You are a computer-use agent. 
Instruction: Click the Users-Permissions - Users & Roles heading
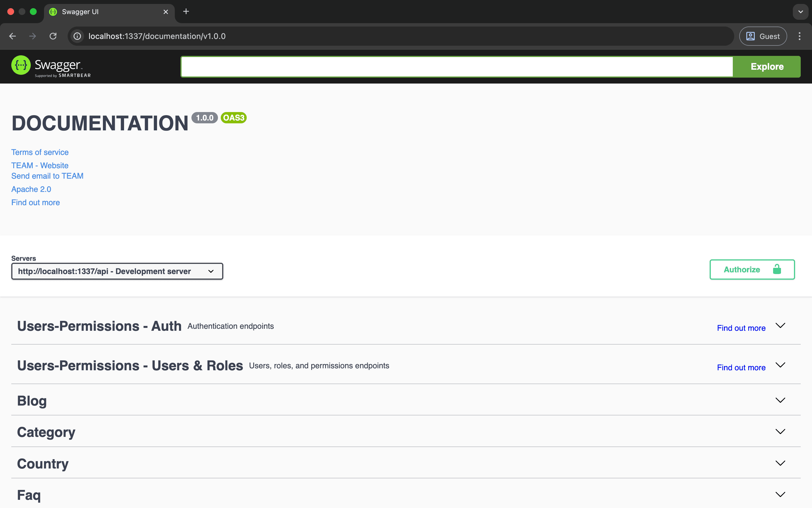(x=130, y=365)
